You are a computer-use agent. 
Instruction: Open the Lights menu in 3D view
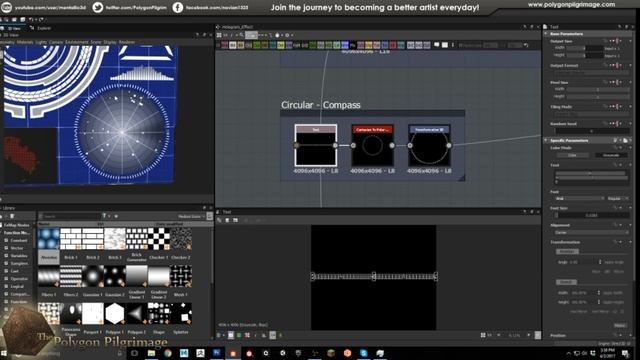coord(41,42)
